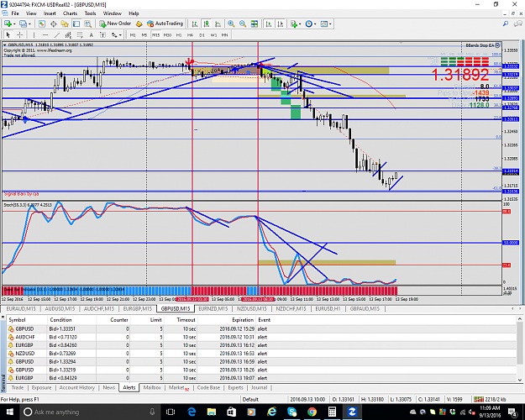Expand the Indicators dropdown arrow
525x420 pixels.
[x=300, y=24]
